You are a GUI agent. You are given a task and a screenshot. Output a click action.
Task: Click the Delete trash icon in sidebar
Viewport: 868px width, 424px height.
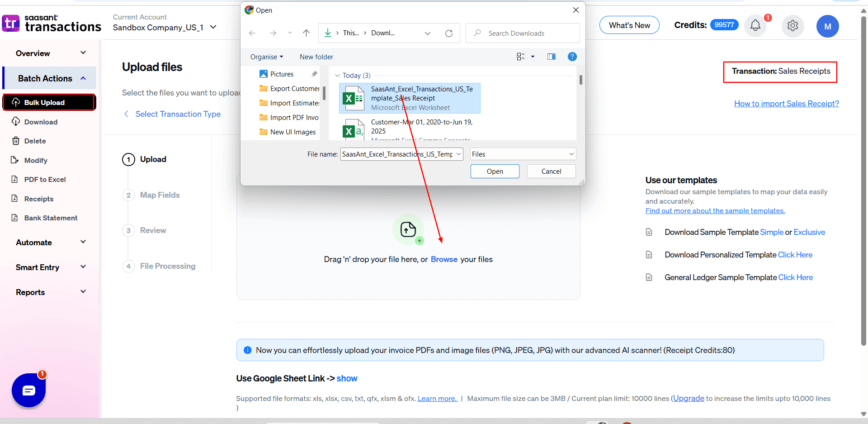[x=15, y=141]
